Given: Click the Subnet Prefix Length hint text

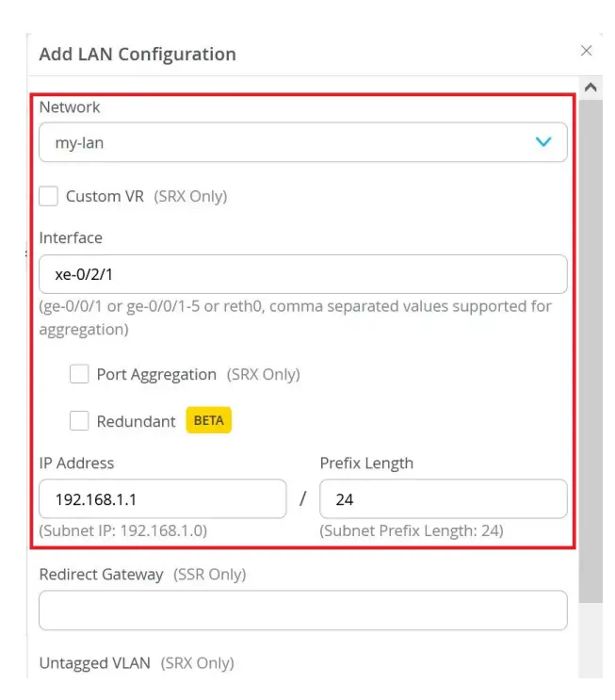Looking at the screenshot, I should 412,530.
